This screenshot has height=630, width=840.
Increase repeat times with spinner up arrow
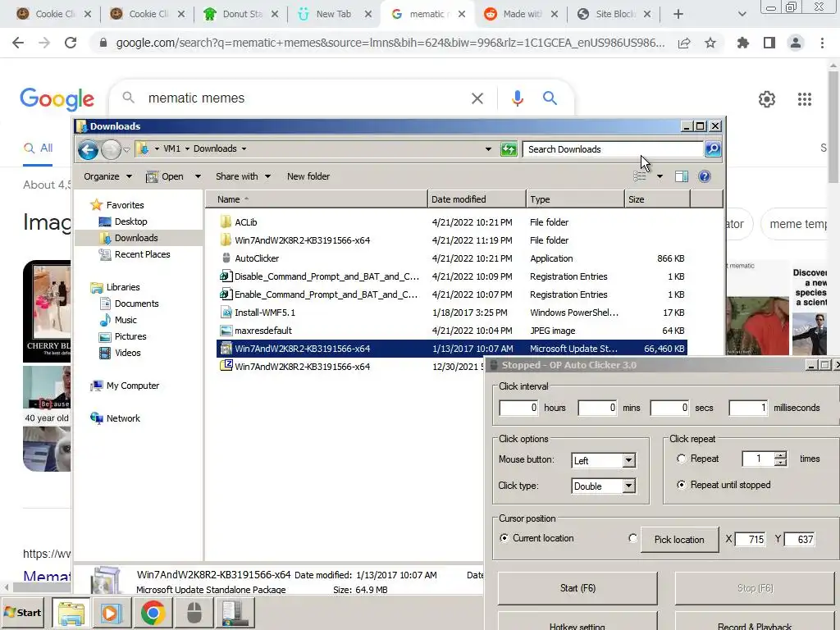tap(781, 455)
